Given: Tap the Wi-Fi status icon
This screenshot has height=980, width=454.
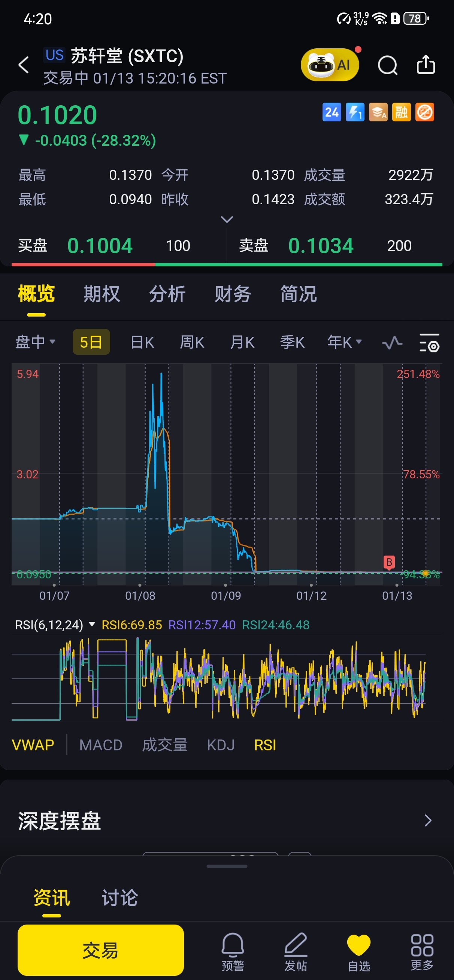Looking at the screenshot, I should pyautogui.click(x=379, y=18).
